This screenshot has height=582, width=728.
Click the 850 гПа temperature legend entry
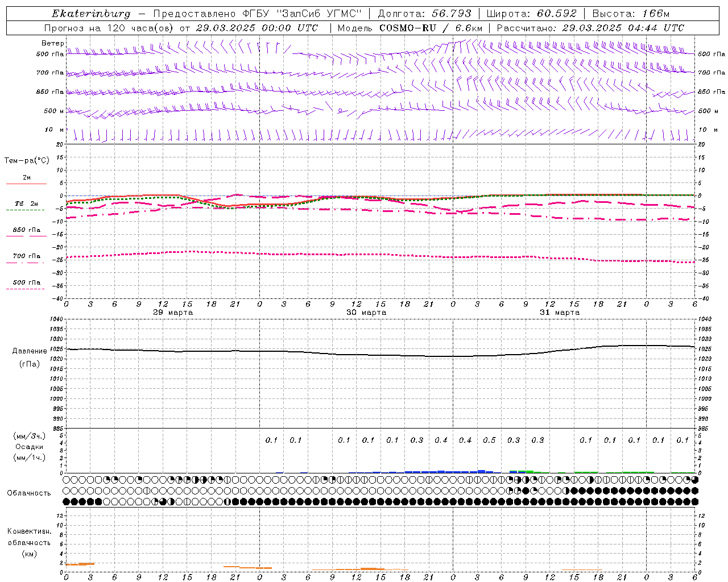pyautogui.click(x=27, y=230)
